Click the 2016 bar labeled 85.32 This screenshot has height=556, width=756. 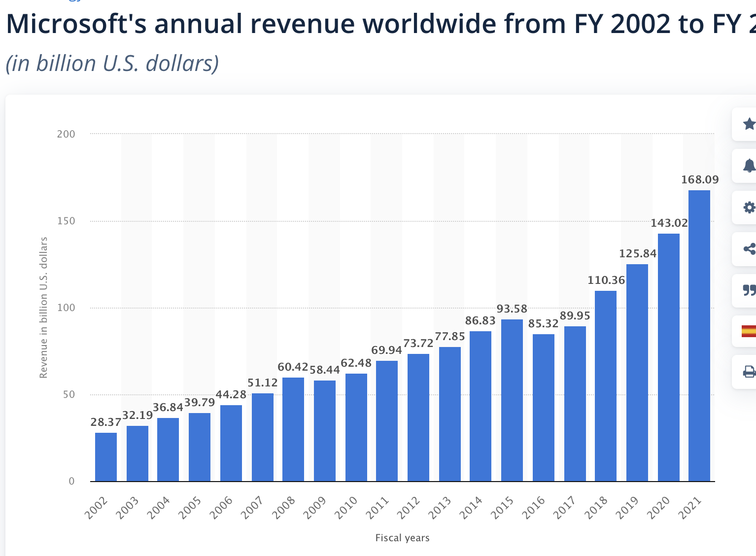(544, 408)
